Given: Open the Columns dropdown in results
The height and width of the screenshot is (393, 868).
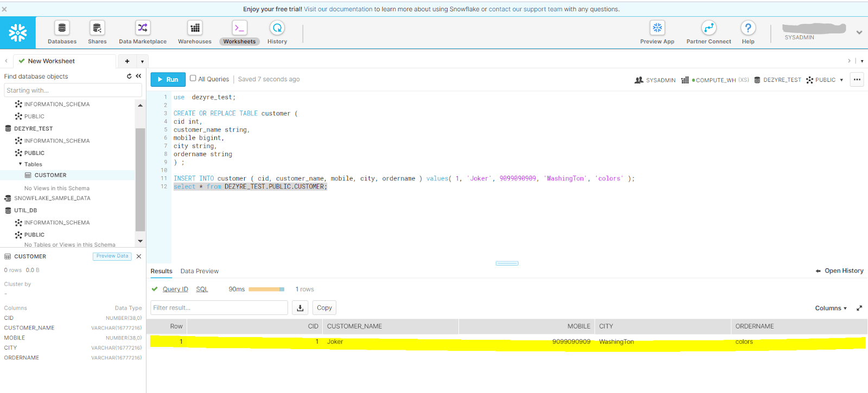Looking at the screenshot, I should 831,308.
